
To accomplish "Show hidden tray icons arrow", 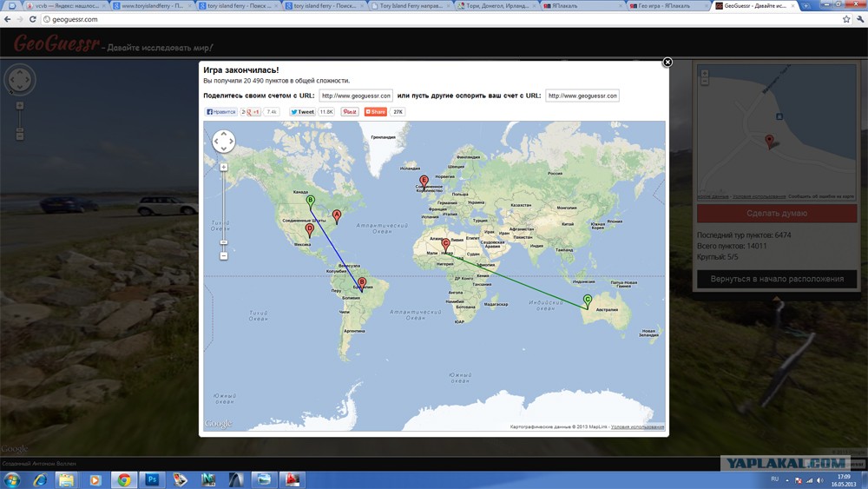I will [x=786, y=480].
